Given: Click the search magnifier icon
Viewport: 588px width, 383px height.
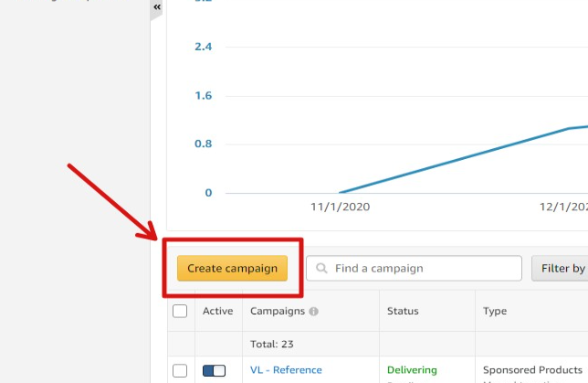Looking at the screenshot, I should click(x=321, y=268).
